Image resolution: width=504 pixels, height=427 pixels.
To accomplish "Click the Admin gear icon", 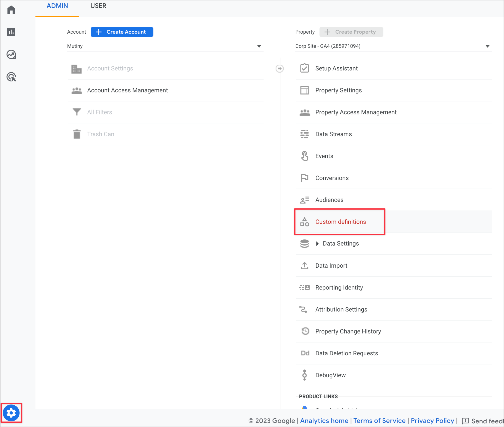I will click(x=11, y=413).
